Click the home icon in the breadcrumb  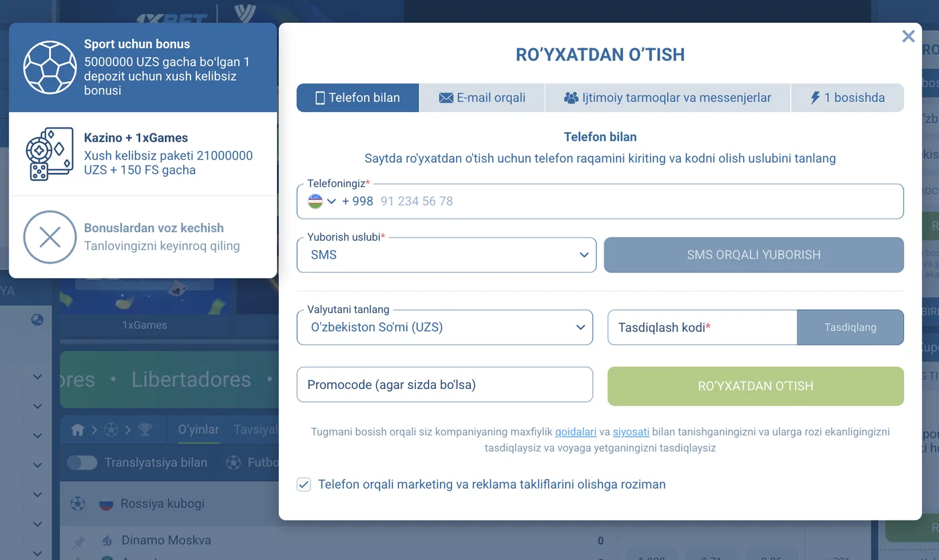point(78,429)
